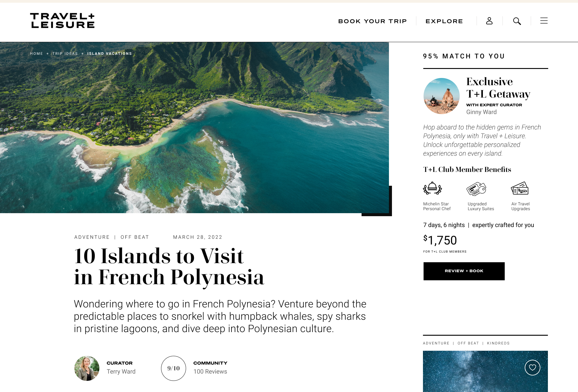Screen dimensions: 578x392
Task: Click the Kindreds tag in sidebar
Action: 498,343
